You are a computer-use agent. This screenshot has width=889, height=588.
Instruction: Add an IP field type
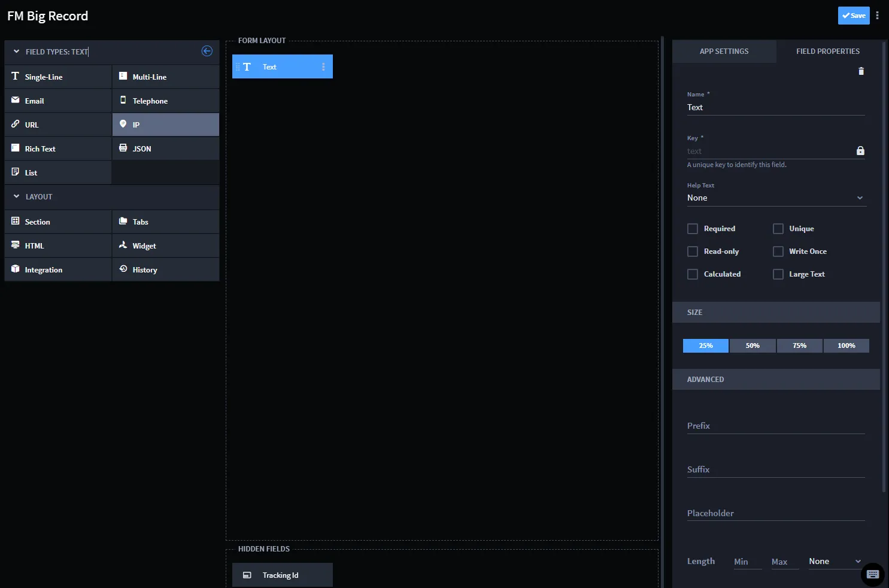click(166, 125)
